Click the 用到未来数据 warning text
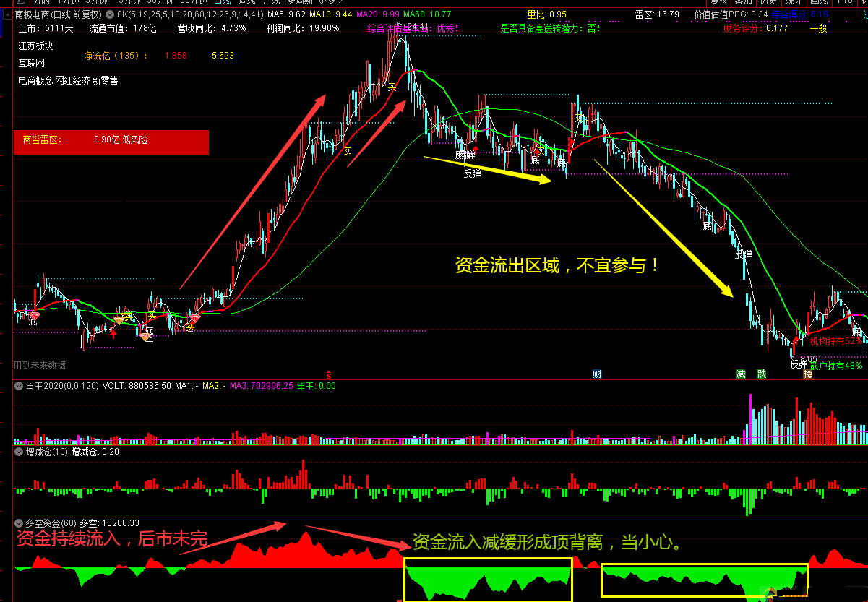 [x=40, y=365]
